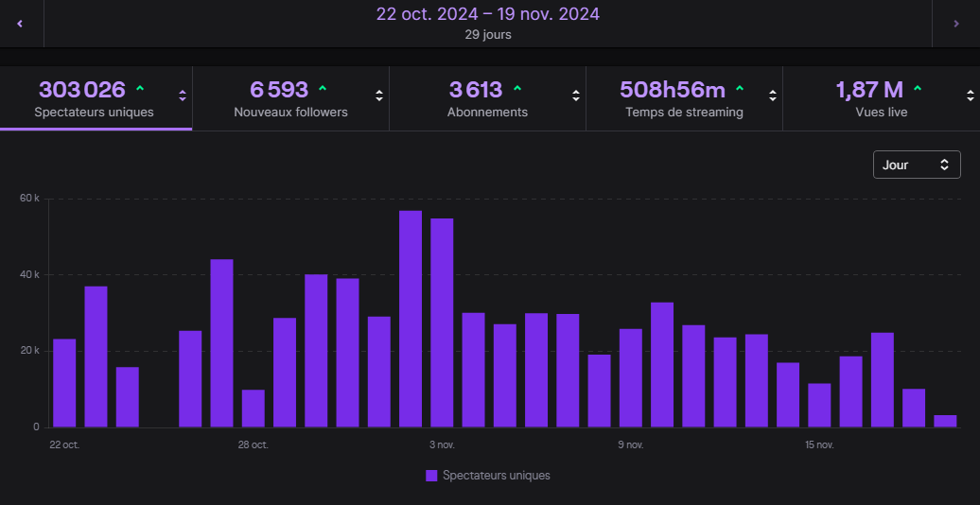
Task: Click the 40 k y-axis label
Action: pyautogui.click(x=30, y=274)
